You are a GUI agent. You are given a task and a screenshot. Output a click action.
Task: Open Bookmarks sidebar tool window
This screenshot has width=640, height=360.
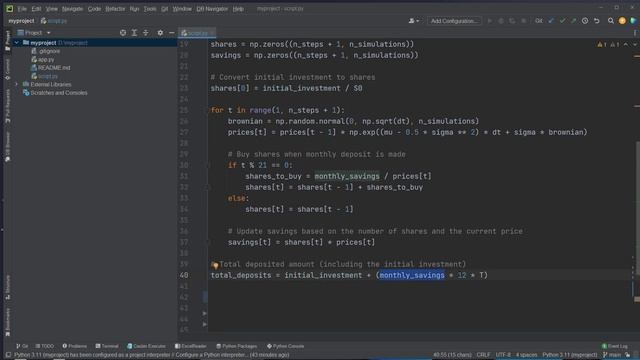(x=7, y=322)
